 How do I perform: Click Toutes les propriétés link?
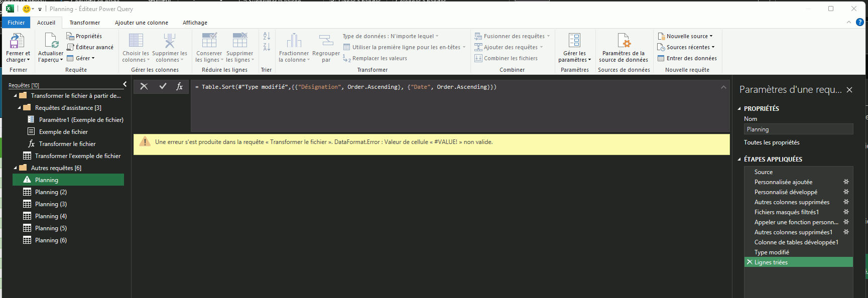point(772,142)
